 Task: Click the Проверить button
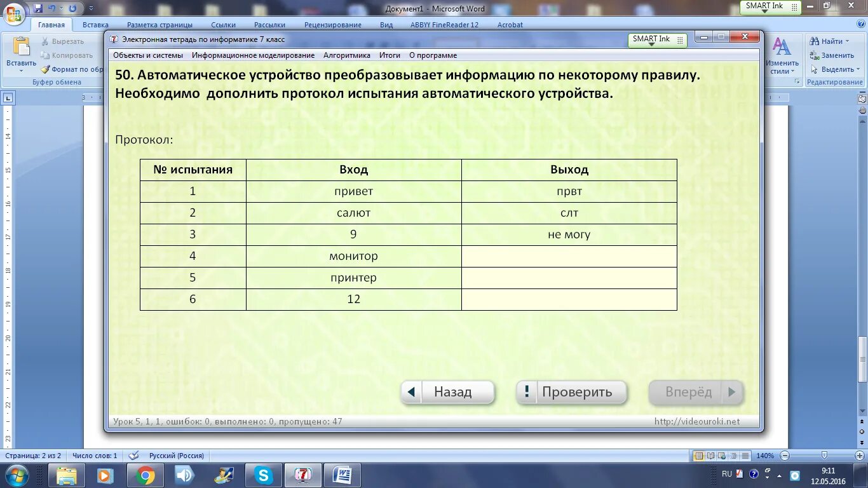tap(571, 392)
